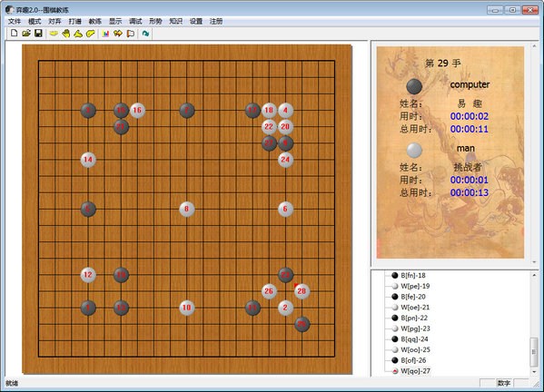Click info panel scroll up arrow
Image resolution: width=544 pixels, height=392 pixels.
click(534, 45)
